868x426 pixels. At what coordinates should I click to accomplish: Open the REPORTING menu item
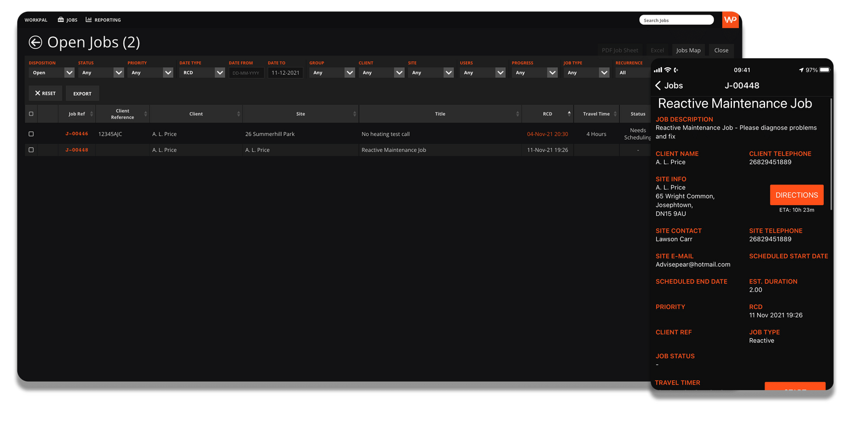click(x=108, y=20)
